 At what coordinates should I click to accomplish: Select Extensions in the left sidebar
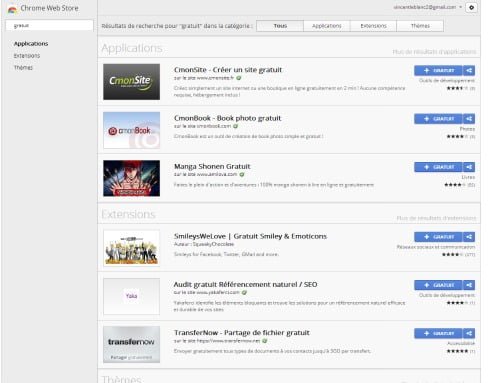[27, 56]
